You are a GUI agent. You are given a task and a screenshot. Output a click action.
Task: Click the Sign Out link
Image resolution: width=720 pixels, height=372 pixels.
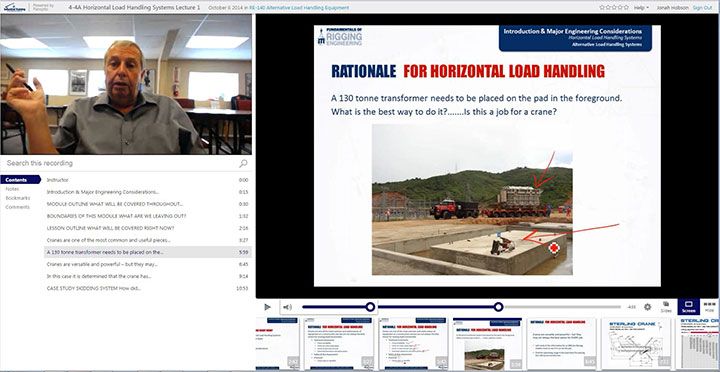703,8
